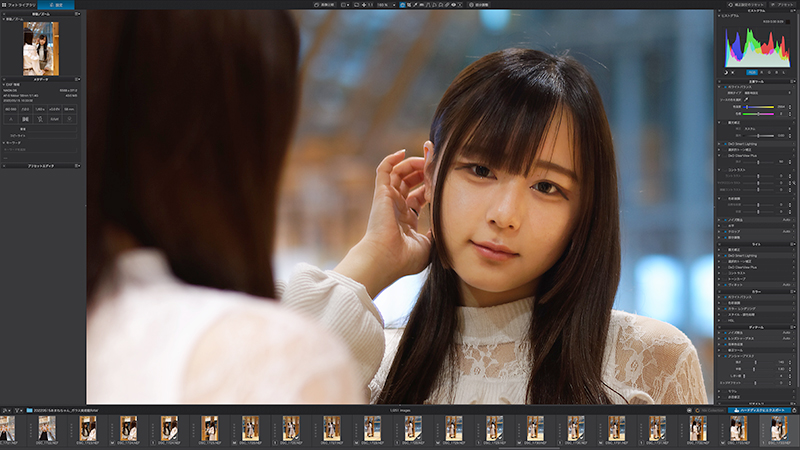
Task: Click the eyedropper in ホワイトバランス panel
Action: (746, 99)
